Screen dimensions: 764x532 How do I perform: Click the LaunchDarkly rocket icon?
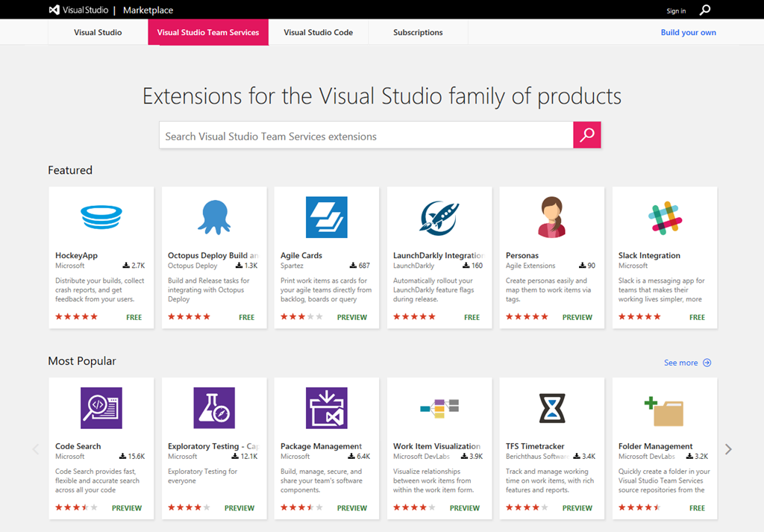pos(439,217)
